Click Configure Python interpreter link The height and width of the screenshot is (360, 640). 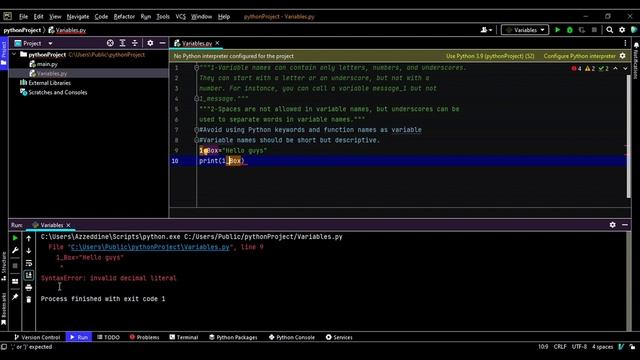(x=579, y=56)
